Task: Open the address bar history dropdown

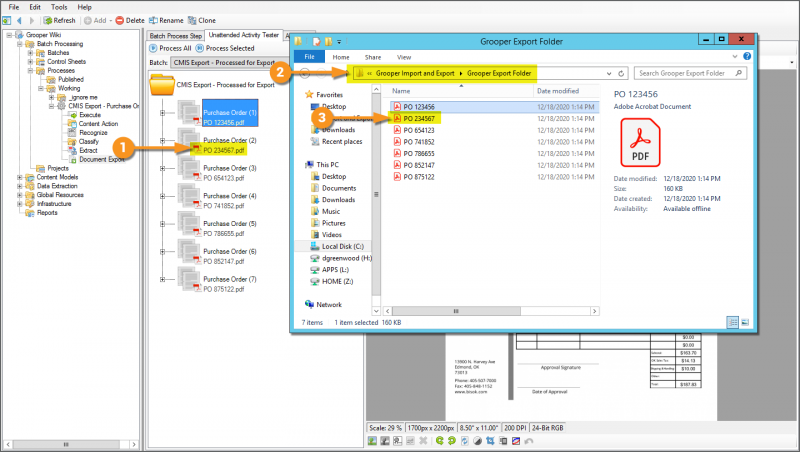Action: point(609,73)
